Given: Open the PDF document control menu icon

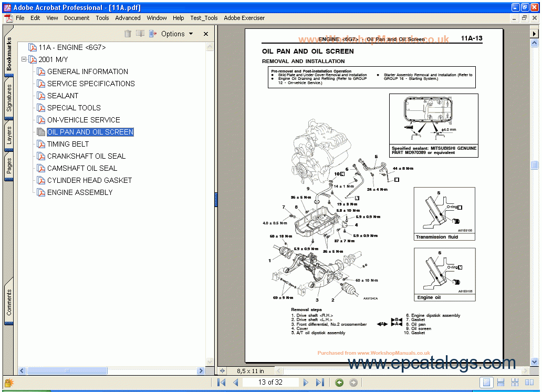Looking at the screenshot, I should [x=8, y=18].
